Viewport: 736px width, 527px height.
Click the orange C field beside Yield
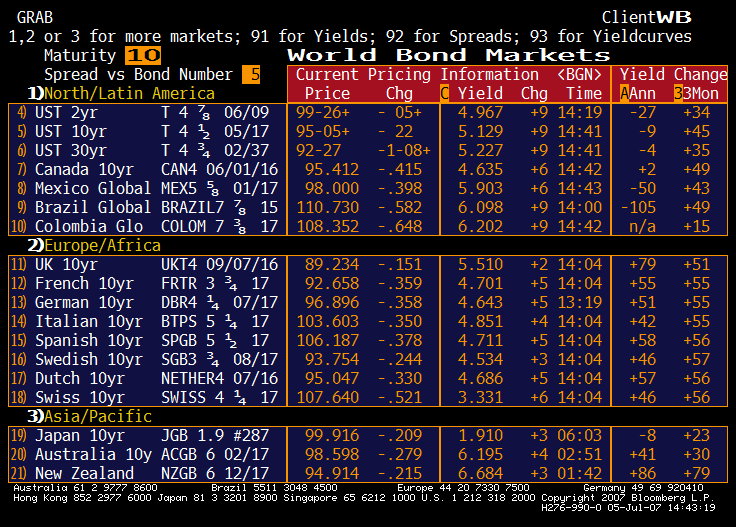pyautogui.click(x=445, y=93)
